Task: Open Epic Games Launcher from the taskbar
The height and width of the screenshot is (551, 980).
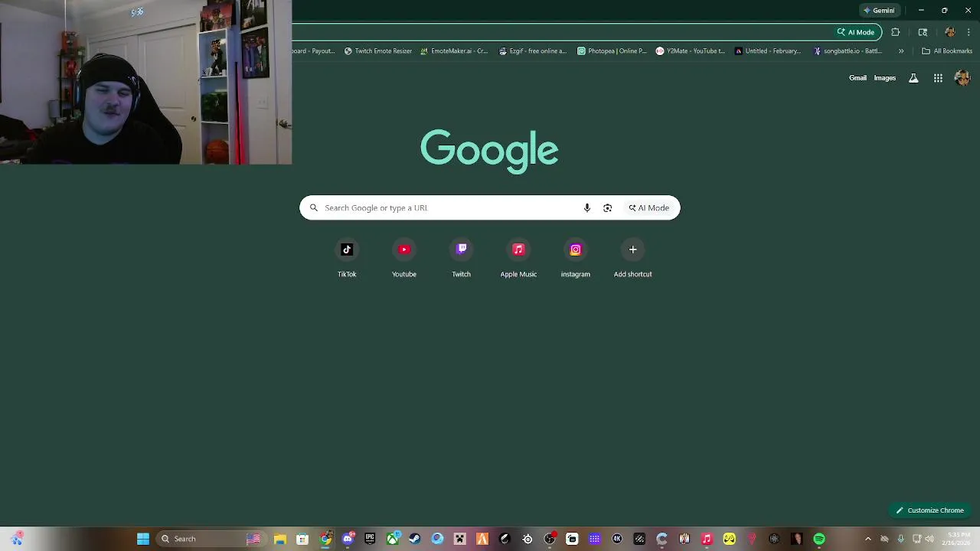Action: [370, 539]
